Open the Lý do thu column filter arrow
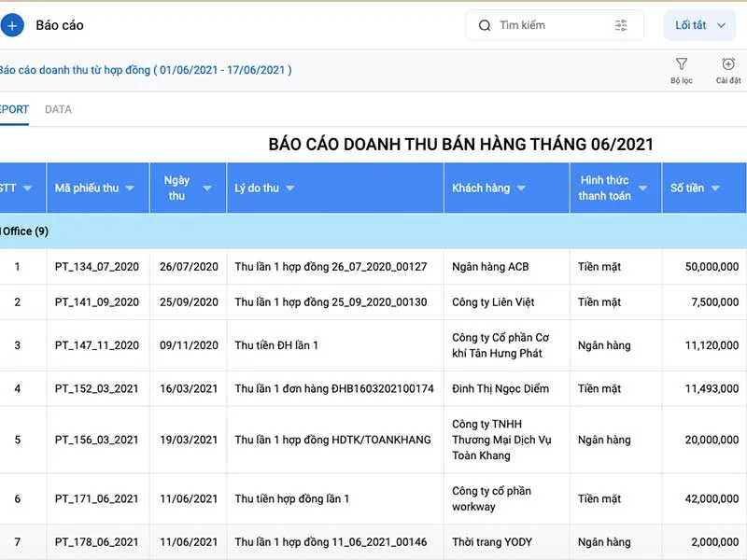The image size is (747, 560). (x=290, y=189)
